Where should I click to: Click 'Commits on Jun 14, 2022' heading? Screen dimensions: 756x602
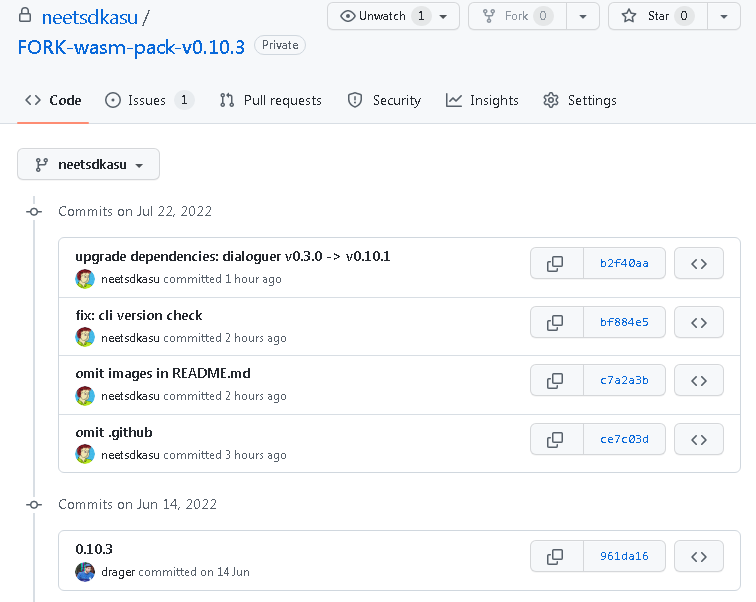(137, 504)
